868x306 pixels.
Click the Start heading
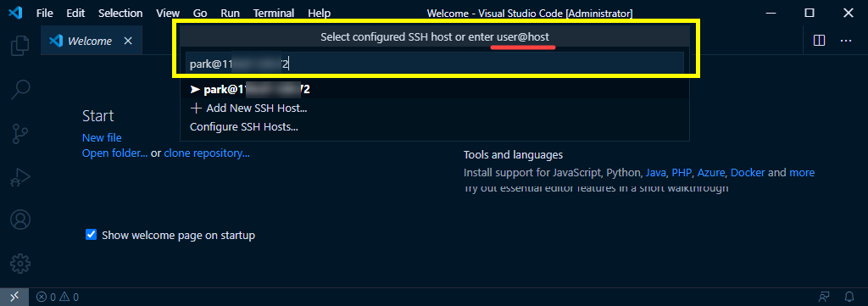[98, 115]
